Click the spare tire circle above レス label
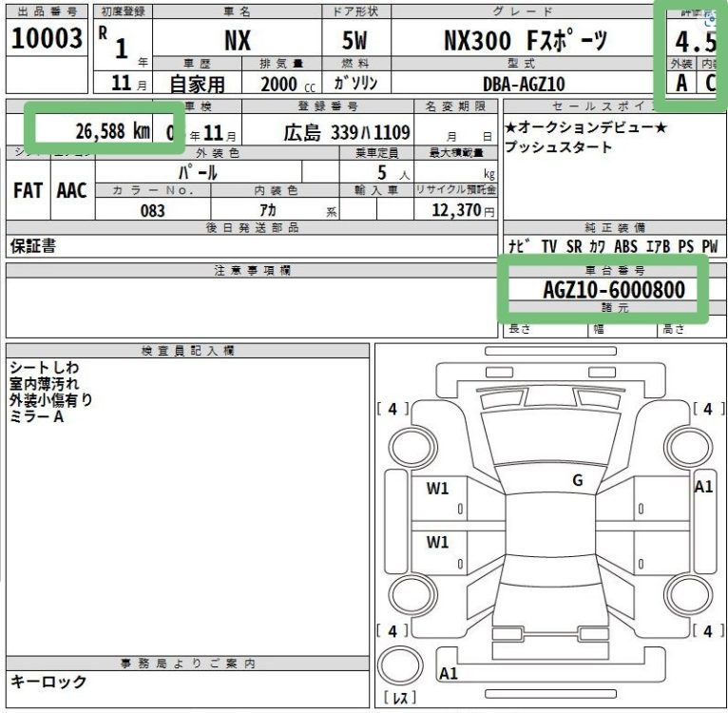The image size is (728, 713). click(x=399, y=665)
